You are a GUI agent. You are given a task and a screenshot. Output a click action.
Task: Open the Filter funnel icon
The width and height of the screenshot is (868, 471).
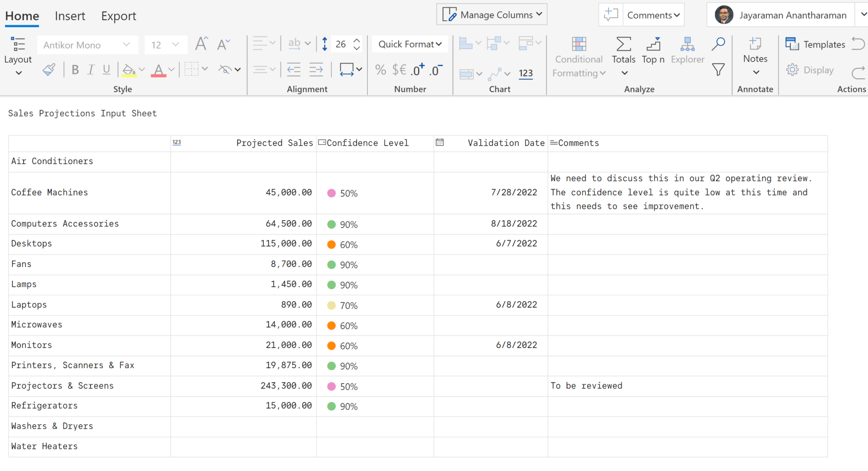pos(718,69)
